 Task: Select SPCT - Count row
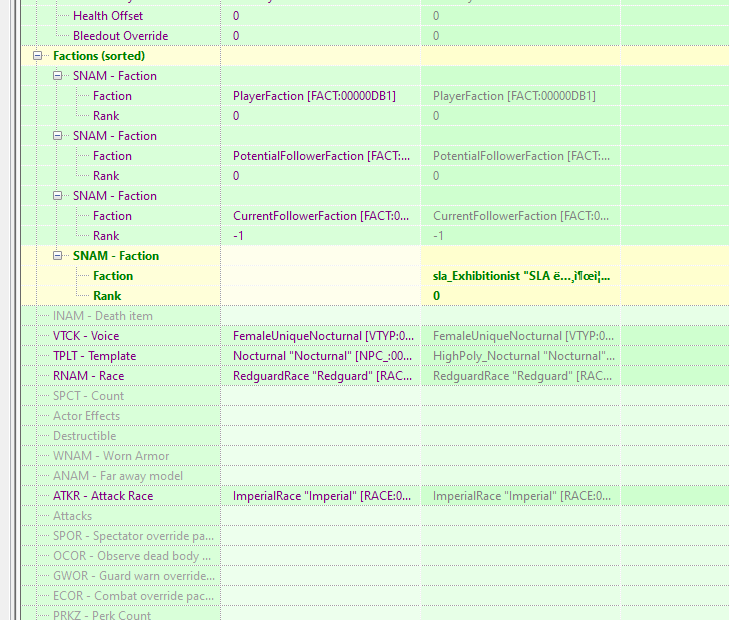[x=88, y=396]
